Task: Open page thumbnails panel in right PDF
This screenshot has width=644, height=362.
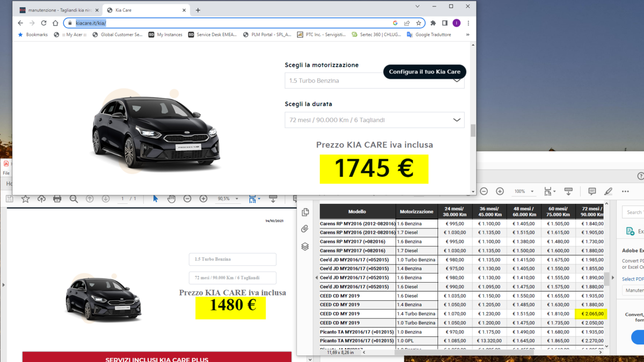Action: tap(305, 212)
